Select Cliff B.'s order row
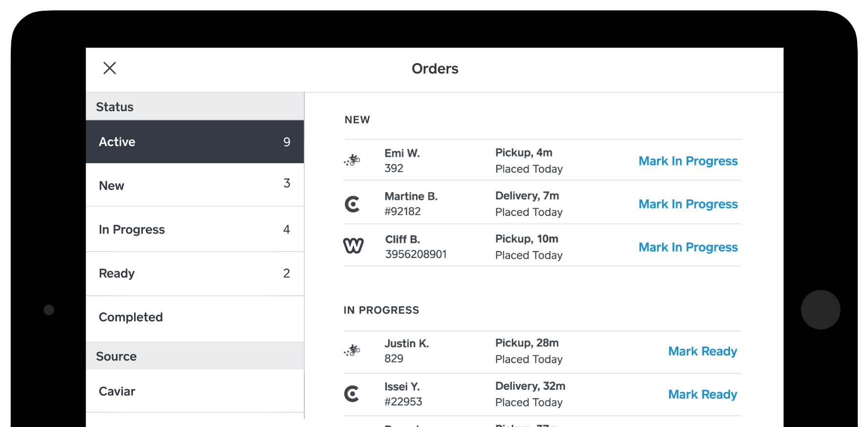The height and width of the screenshot is (427, 868). point(440,246)
